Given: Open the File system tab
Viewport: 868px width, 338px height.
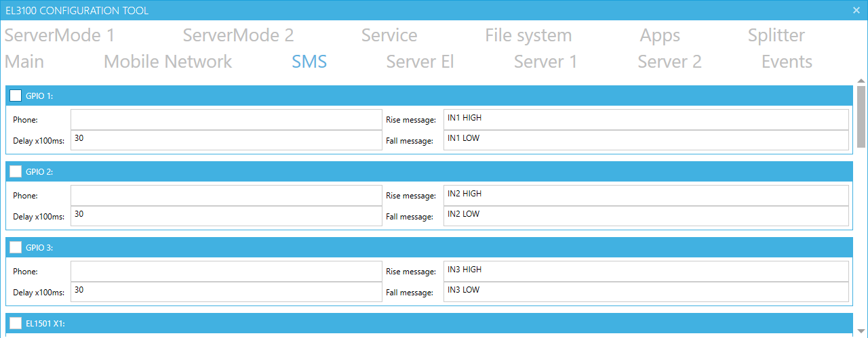Looking at the screenshot, I should (528, 35).
